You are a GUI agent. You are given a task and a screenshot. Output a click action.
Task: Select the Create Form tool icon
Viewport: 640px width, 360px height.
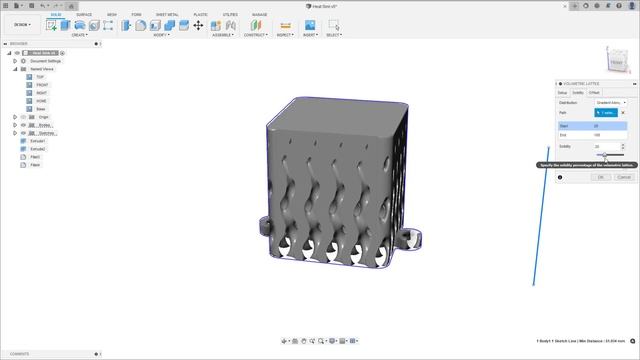pos(108,25)
